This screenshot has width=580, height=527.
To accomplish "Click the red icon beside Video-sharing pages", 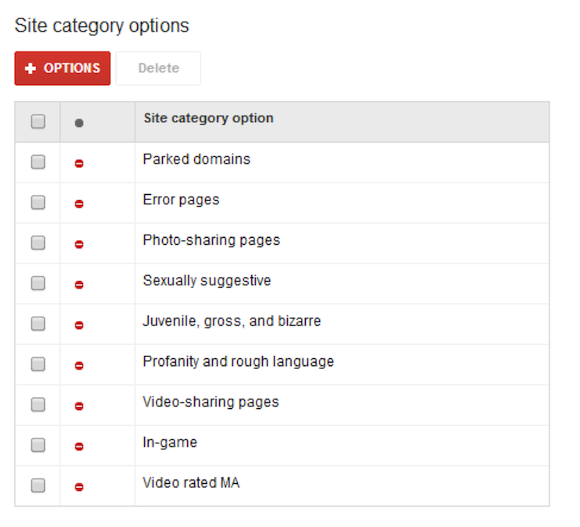I will (x=79, y=406).
